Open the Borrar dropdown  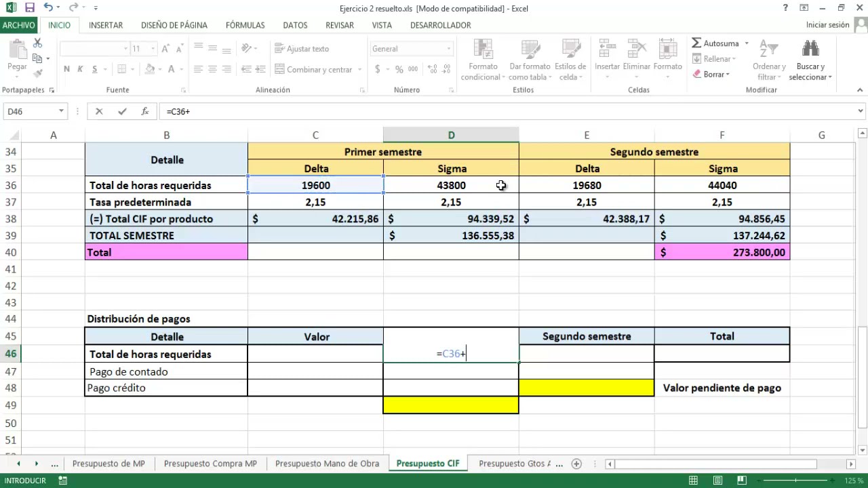[711, 75]
